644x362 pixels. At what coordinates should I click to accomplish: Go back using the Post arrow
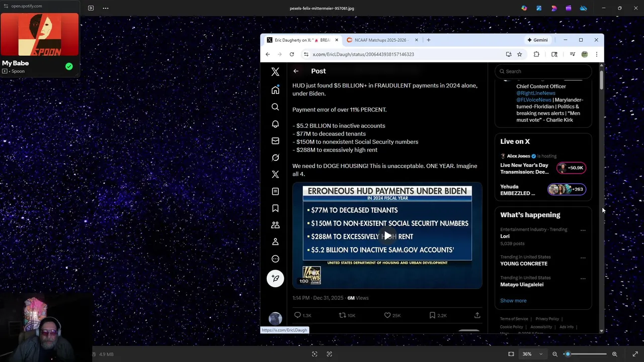(x=296, y=71)
